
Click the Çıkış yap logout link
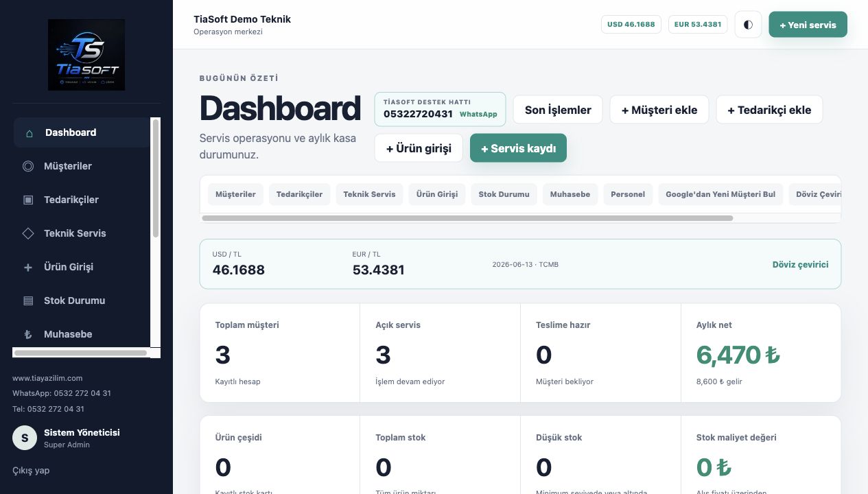pos(31,471)
